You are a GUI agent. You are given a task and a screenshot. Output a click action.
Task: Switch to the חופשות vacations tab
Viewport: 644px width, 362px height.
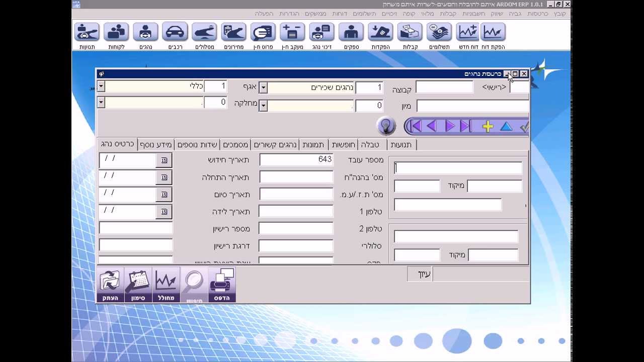(x=343, y=145)
